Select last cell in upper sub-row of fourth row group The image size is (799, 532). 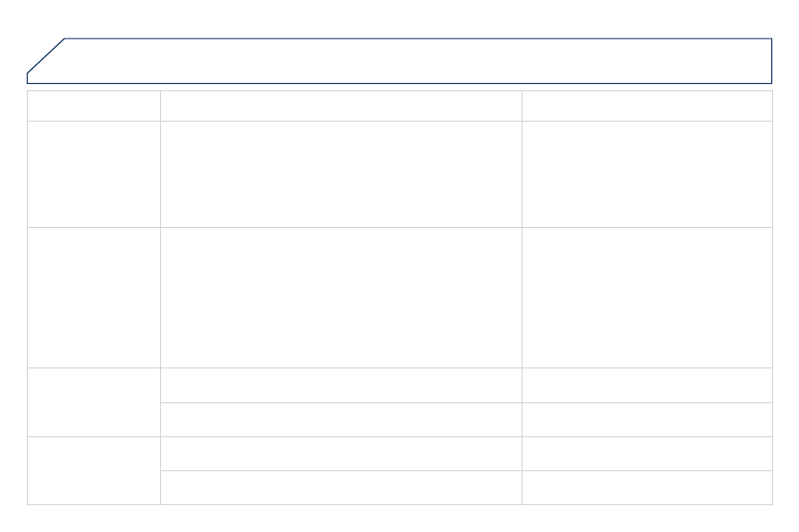(647, 384)
